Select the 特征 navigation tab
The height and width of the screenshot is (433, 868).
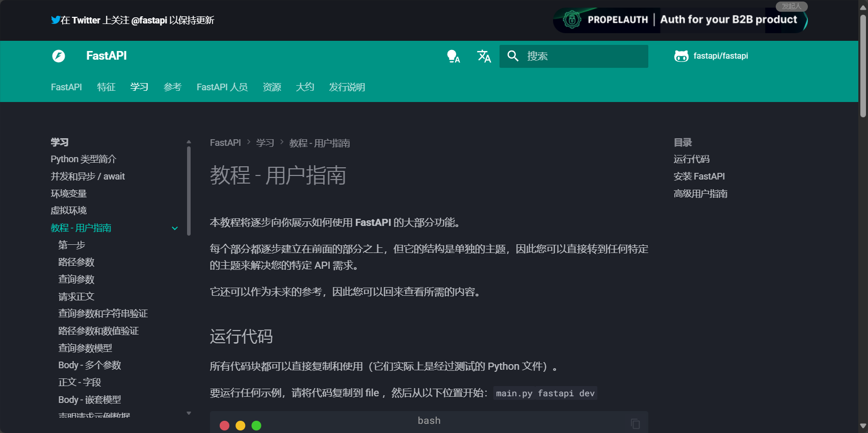pos(106,87)
